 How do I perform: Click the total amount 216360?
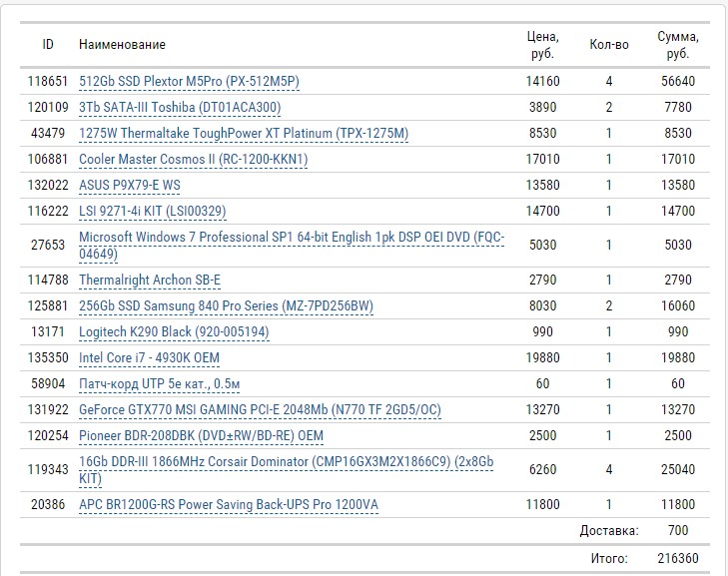pos(678,558)
